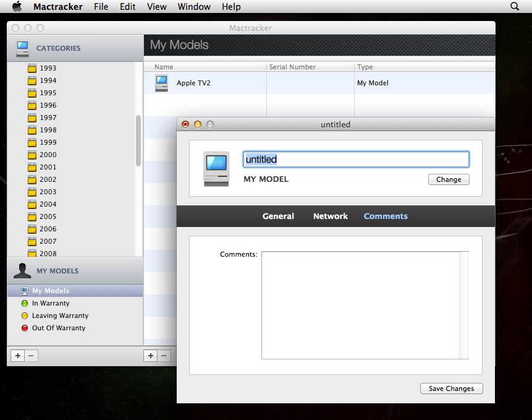Open the Help menu
Screen dimensions: 532x420
(x=231, y=6)
